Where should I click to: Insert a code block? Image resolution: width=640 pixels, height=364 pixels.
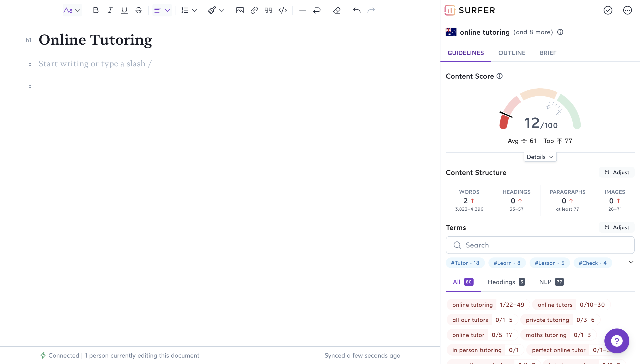pyautogui.click(x=283, y=10)
